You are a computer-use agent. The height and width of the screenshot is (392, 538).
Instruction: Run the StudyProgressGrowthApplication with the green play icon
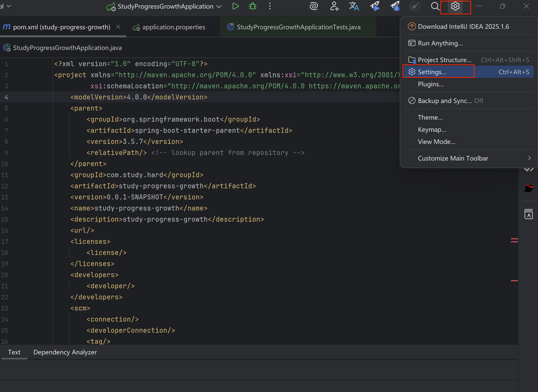click(x=235, y=6)
